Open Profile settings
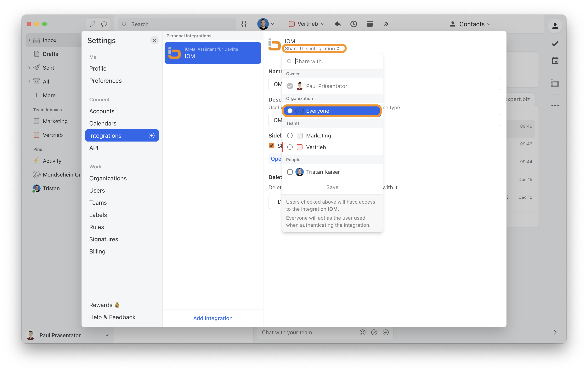588x372 pixels. (x=98, y=69)
